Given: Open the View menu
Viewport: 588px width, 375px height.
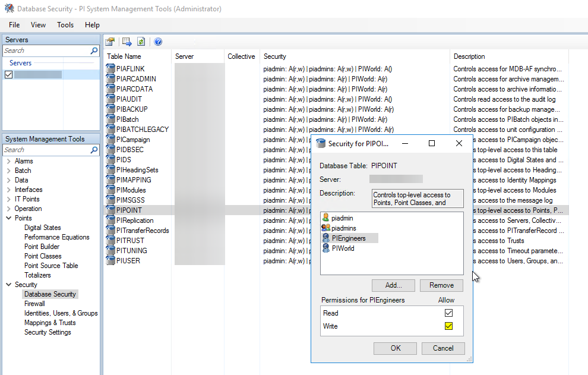Looking at the screenshot, I should pos(38,25).
